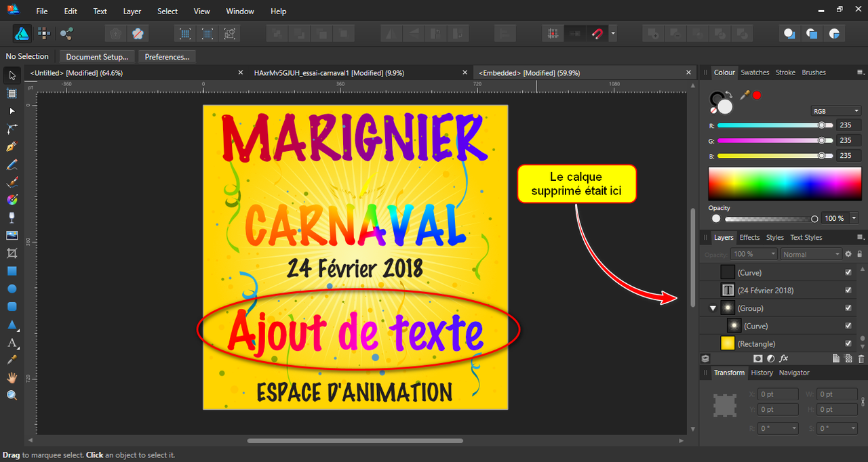This screenshot has height=462, width=868.
Task: Open the colour Opacity 100 % dropdown
Action: pos(854,218)
